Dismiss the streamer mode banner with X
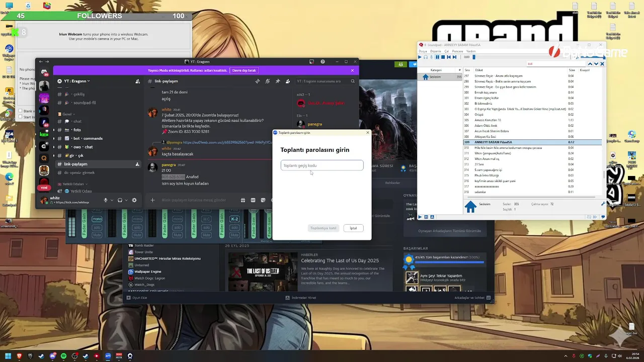Viewport: 644px width, 362px height. pyautogui.click(x=352, y=70)
